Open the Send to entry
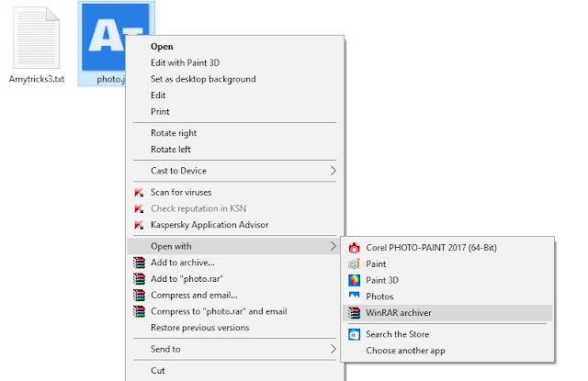The height and width of the screenshot is (381, 588). point(235,349)
